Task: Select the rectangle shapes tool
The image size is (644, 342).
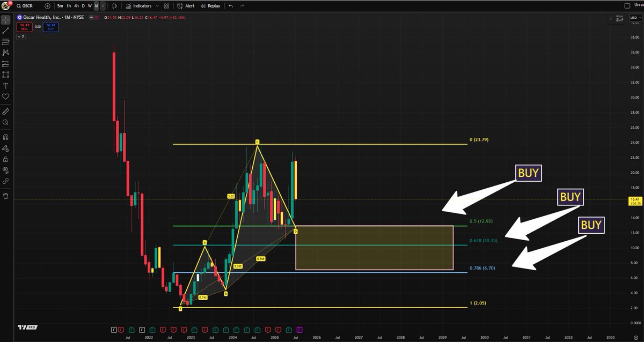Action: coord(6,75)
